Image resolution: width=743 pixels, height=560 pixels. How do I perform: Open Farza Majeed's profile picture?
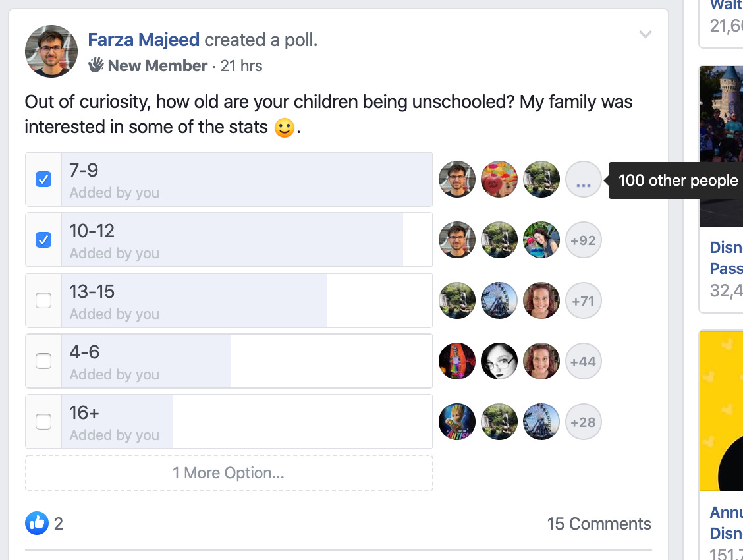[51, 51]
